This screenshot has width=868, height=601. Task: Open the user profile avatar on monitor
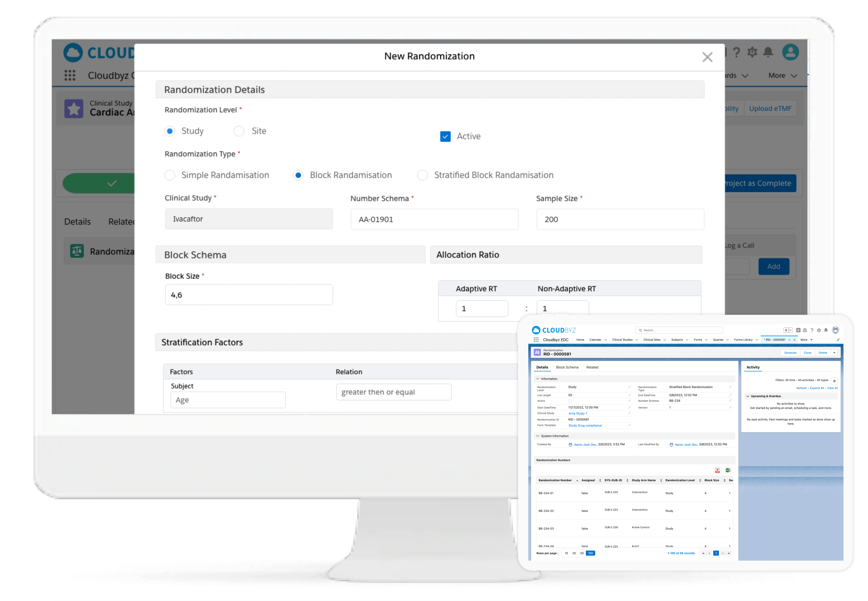[790, 52]
